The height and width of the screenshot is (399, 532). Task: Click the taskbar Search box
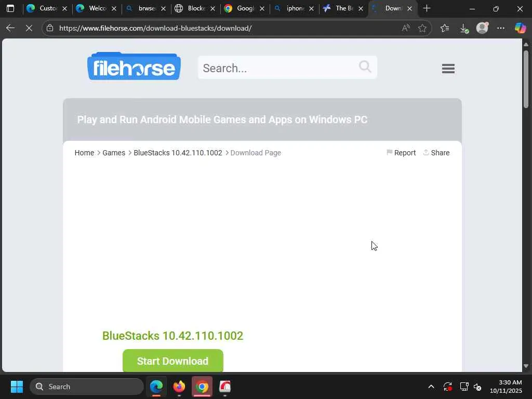[87, 387]
